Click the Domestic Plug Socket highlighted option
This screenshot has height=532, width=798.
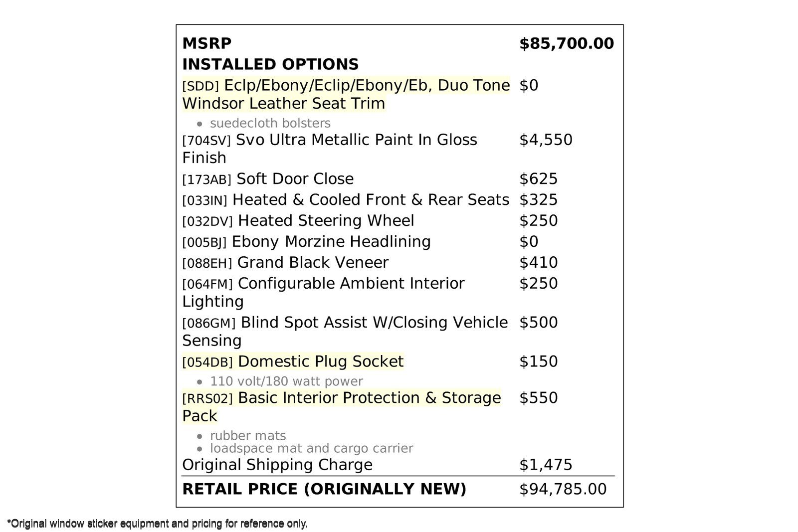(x=320, y=361)
